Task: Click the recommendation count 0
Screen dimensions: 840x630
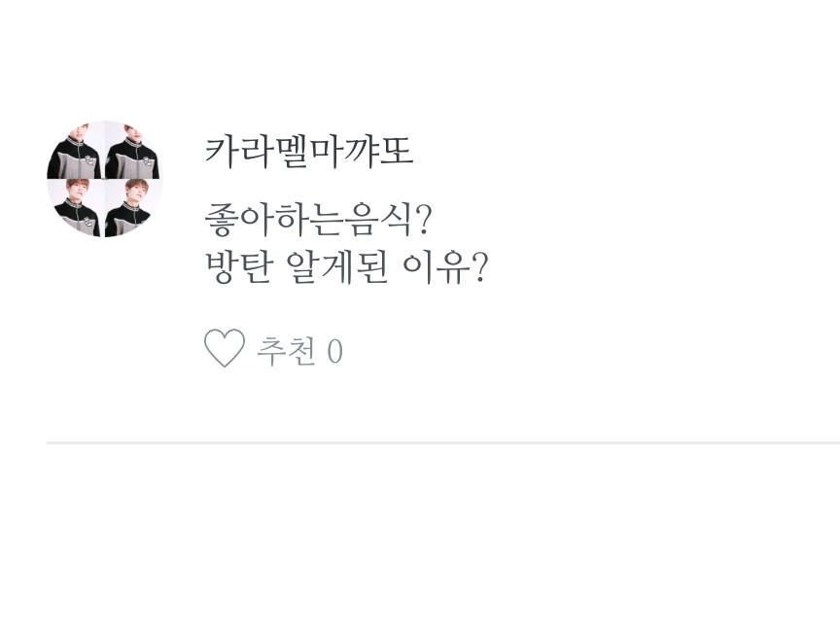Action: [x=334, y=351]
